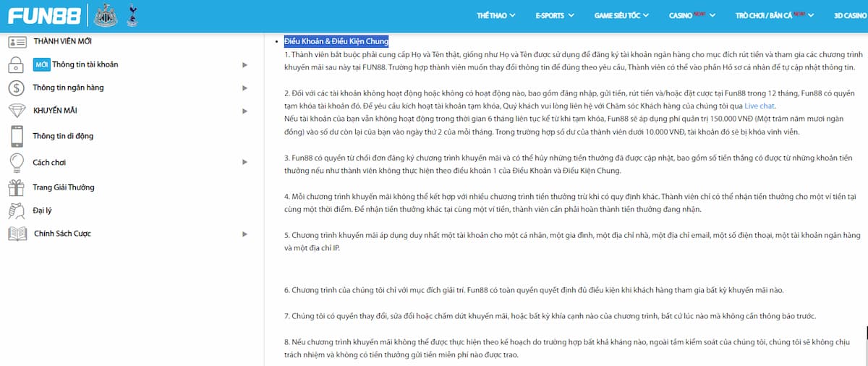Click the lightbulb icon beside Cách chơi
Viewport: 868px width, 366px height.
tap(17, 163)
